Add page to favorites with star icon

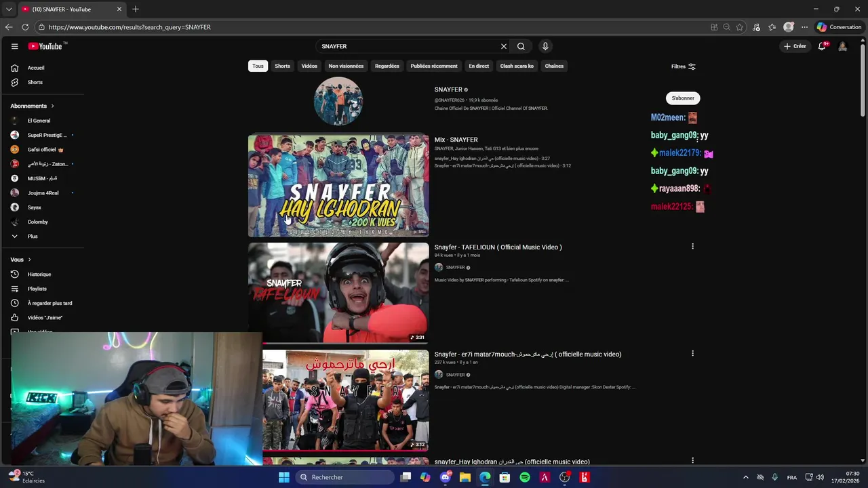[740, 27]
